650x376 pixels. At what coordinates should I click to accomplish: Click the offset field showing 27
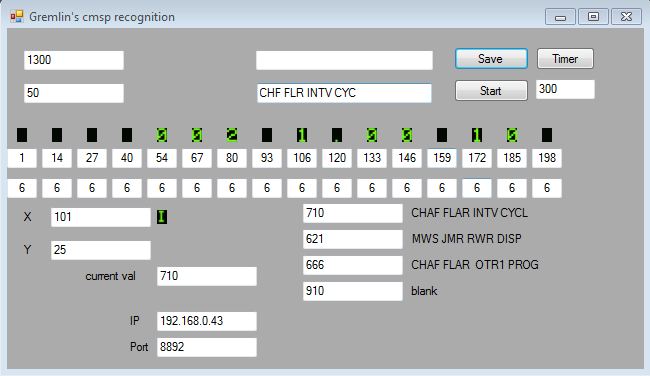92,158
